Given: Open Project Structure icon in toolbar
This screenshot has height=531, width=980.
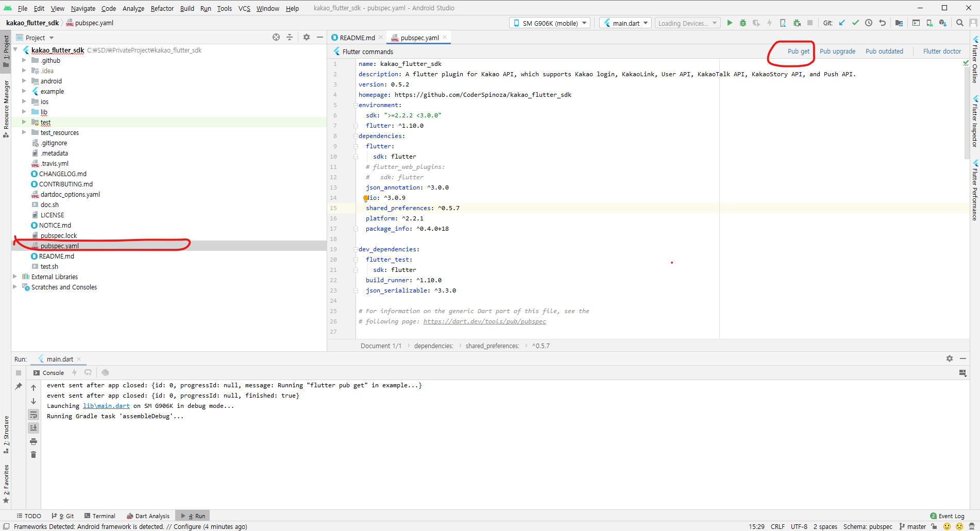Looking at the screenshot, I should [x=899, y=23].
